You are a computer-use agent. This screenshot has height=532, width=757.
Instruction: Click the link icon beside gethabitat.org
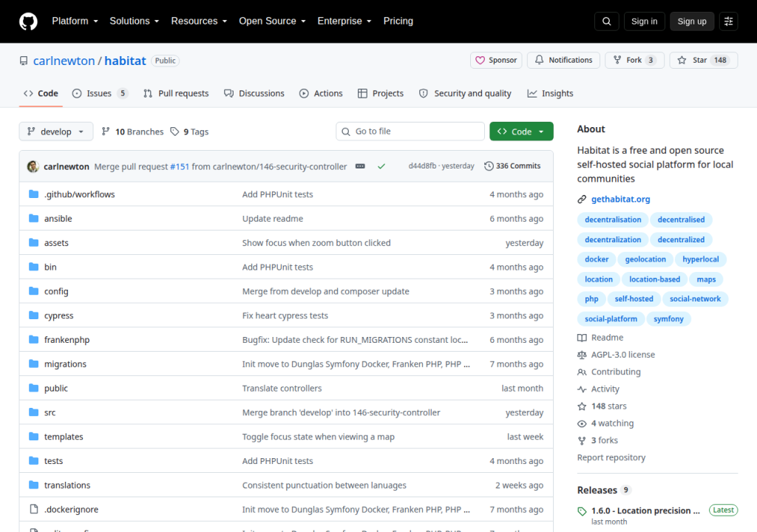pyautogui.click(x=582, y=199)
